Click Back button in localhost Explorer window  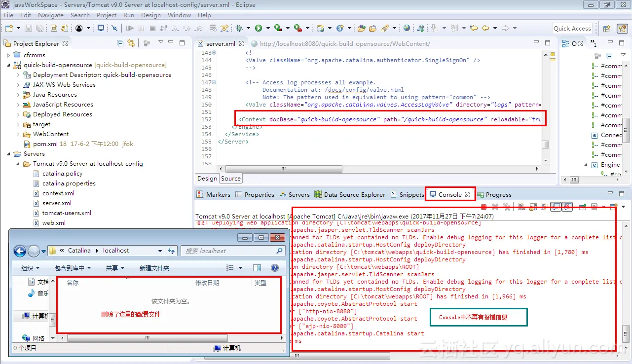[20, 252]
